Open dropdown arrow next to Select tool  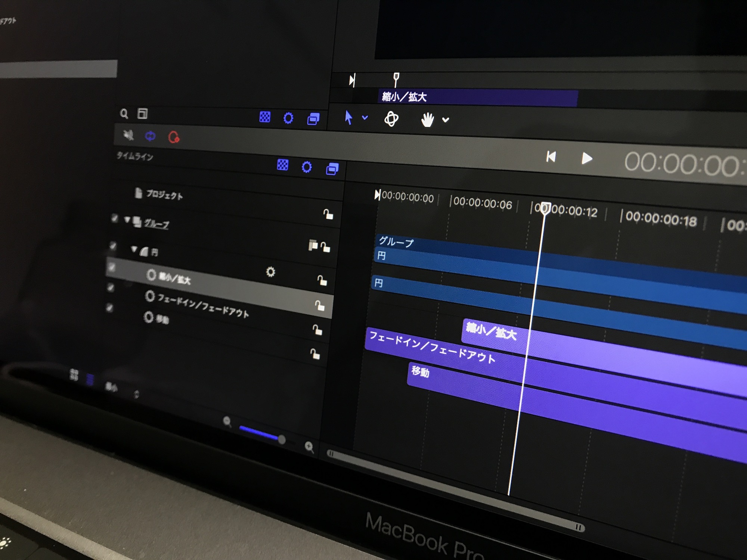(x=365, y=118)
